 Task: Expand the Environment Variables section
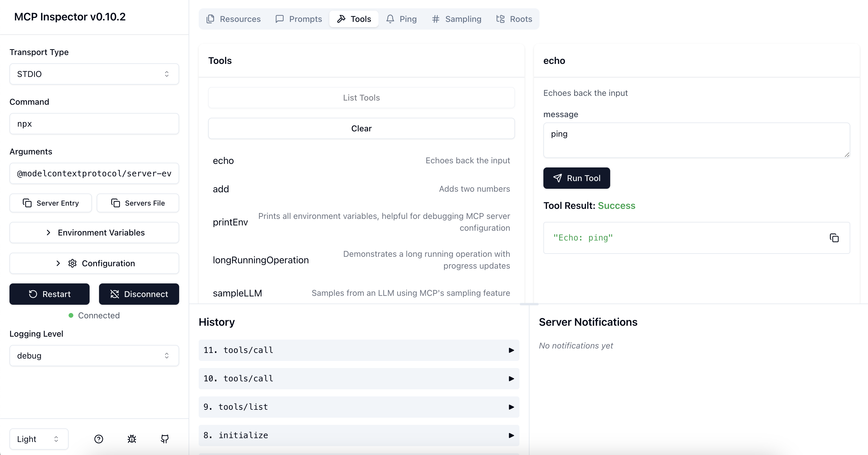pyautogui.click(x=94, y=233)
